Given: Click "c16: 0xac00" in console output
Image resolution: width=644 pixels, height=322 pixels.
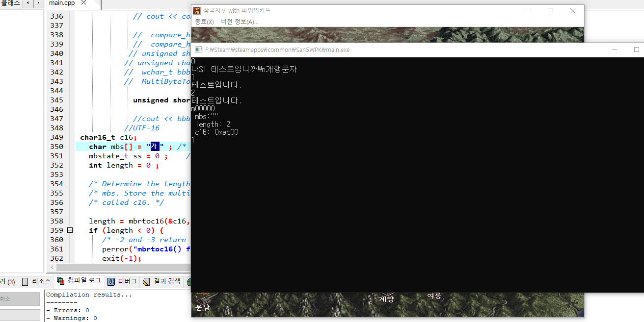Looking at the screenshot, I should tap(216, 132).
